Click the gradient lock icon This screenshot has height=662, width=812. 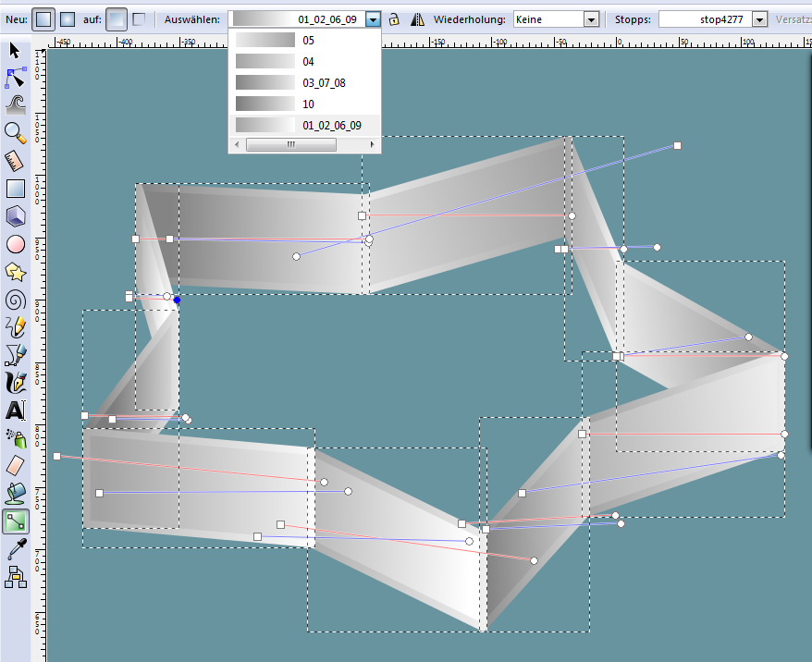394,19
